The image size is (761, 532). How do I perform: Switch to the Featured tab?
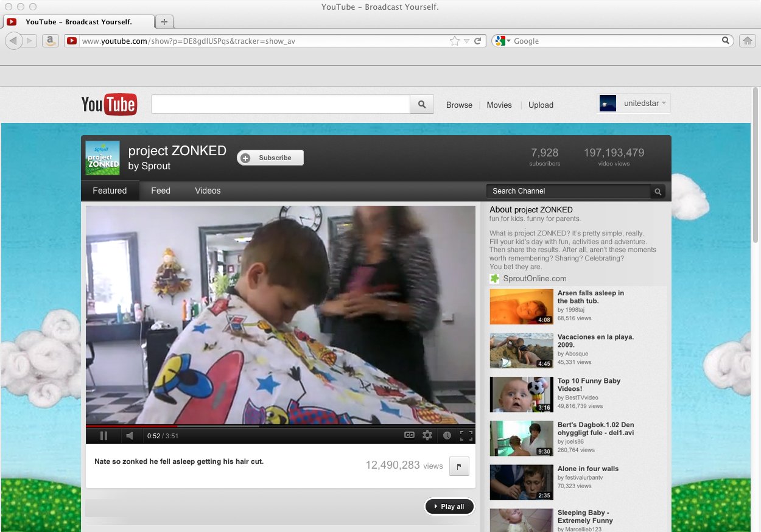pyautogui.click(x=110, y=191)
